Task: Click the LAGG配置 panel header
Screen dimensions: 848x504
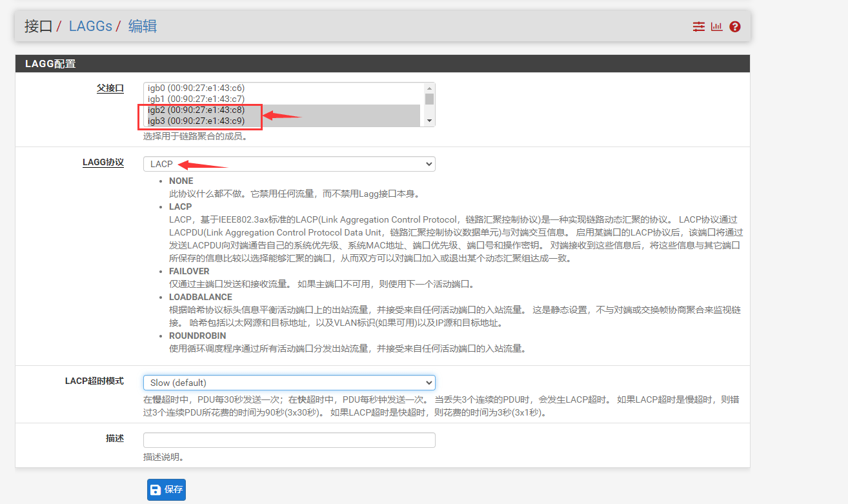Action: click(382, 64)
